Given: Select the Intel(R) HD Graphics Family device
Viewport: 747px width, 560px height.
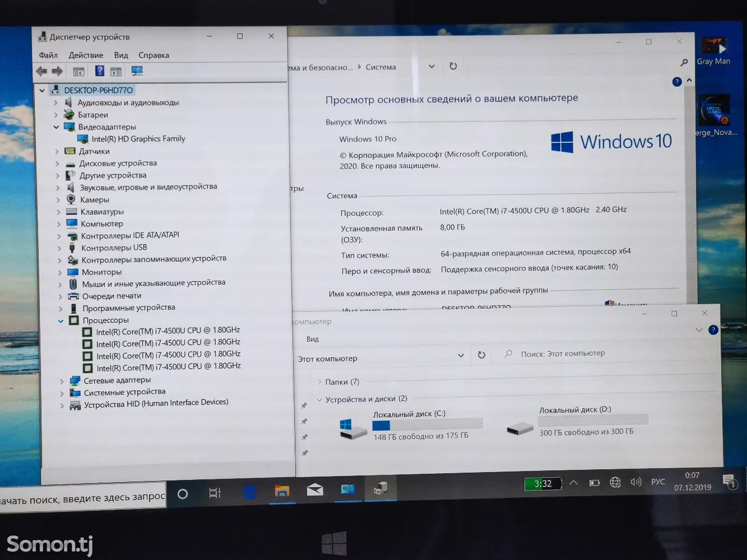Looking at the screenshot, I should [x=138, y=139].
